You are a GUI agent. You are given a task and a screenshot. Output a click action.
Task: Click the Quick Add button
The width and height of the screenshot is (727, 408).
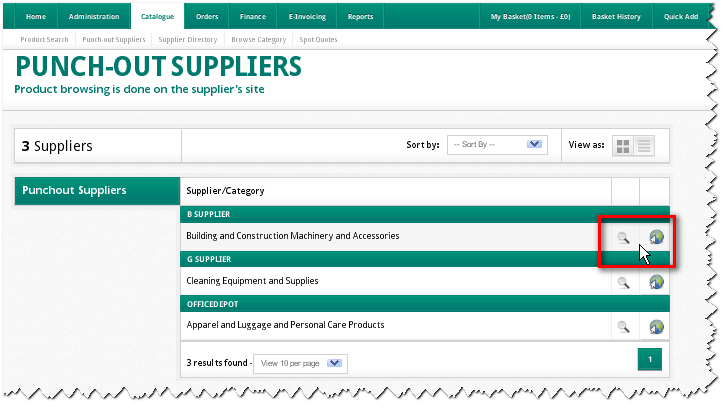coord(681,17)
